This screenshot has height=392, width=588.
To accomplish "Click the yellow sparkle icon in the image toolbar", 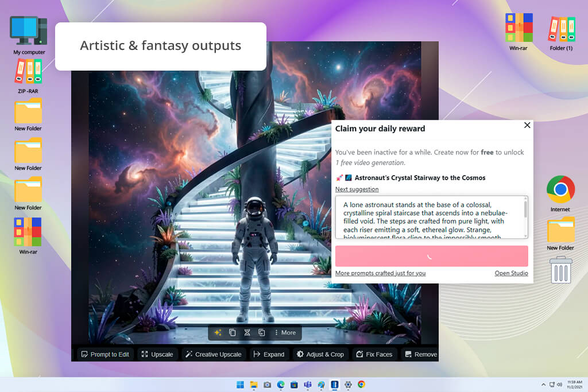I will coord(218,332).
